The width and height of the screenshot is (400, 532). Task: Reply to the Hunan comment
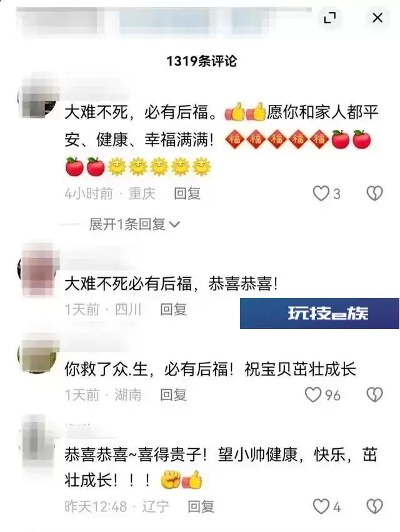click(x=174, y=395)
